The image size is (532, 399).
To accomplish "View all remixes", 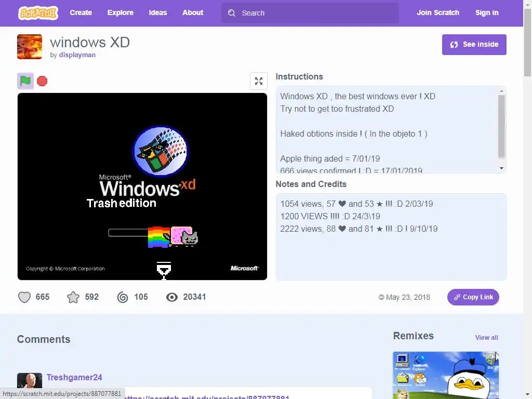I will 486,338.
